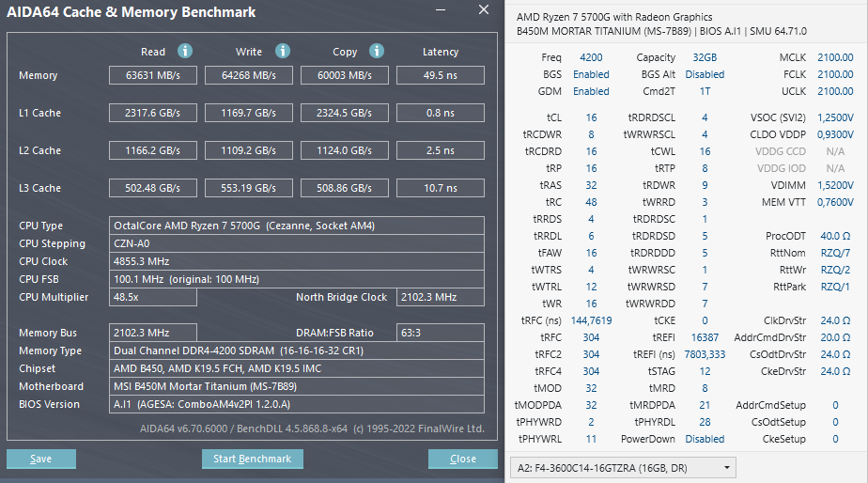The height and width of the screenshot is (483, 868).
Task: Click the Memory Bus field 2102.3 MHz
Action: coord(153,333)
